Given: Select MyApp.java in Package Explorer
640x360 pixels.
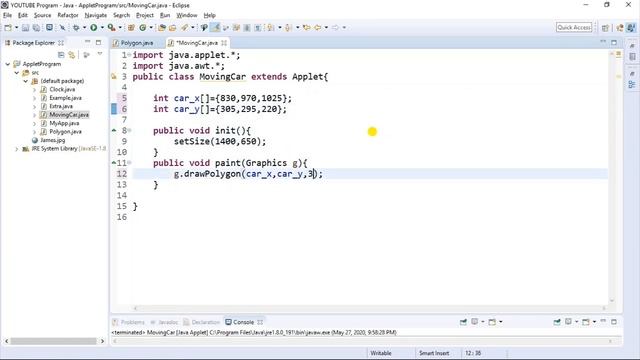Looking at the screenshot, I should tap(64, 123).
